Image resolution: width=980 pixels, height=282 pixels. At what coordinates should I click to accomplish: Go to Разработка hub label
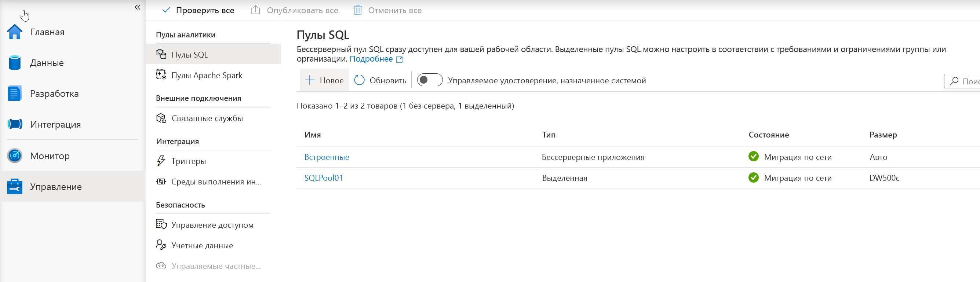coord(54,94)
